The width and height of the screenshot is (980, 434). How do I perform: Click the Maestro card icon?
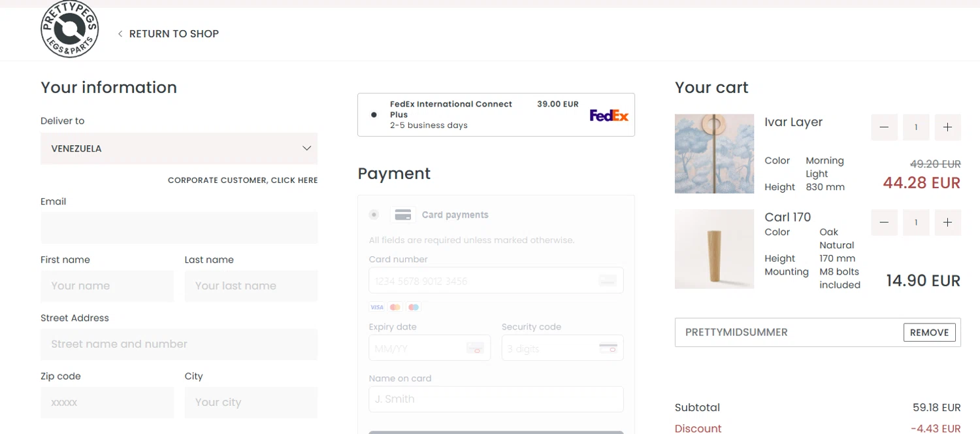[413, 307]
